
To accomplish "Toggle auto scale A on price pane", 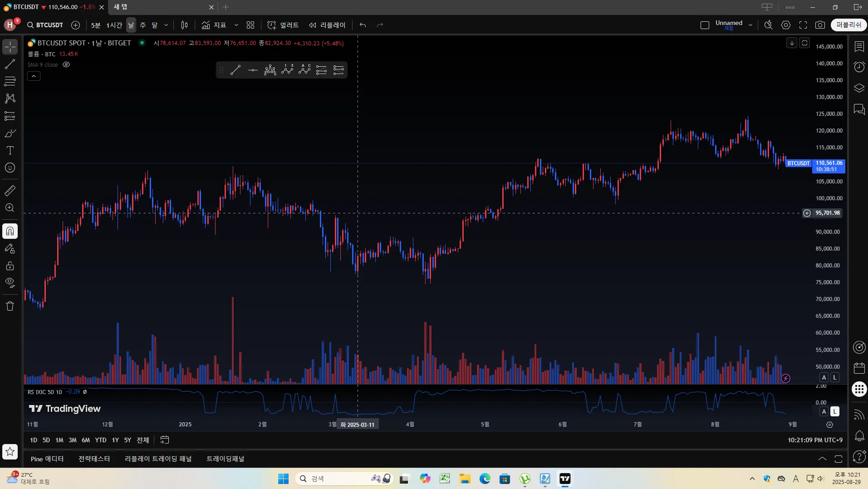I will 824,377.
